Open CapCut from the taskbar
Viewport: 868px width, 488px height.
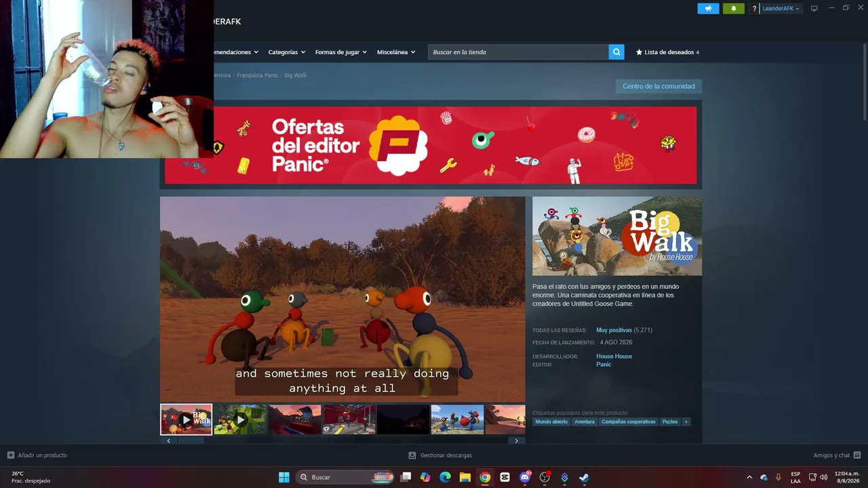[x=505, y=477]
